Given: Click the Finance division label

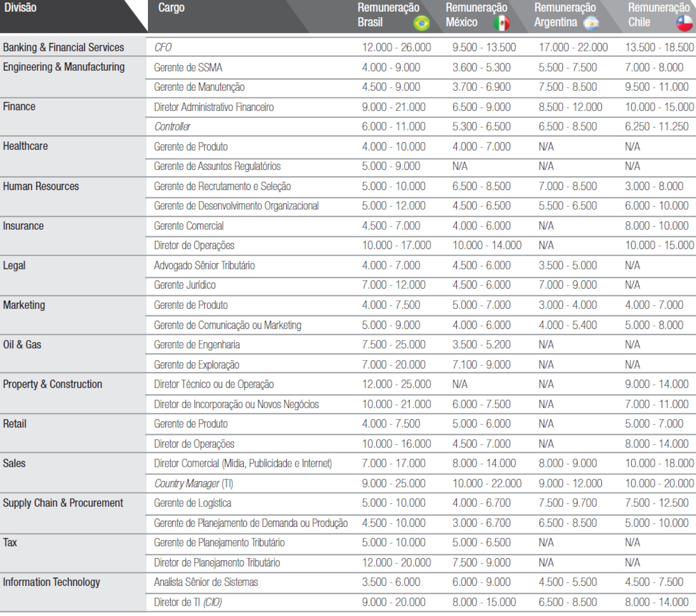Looking at the screenshot, I should (19, 107).
